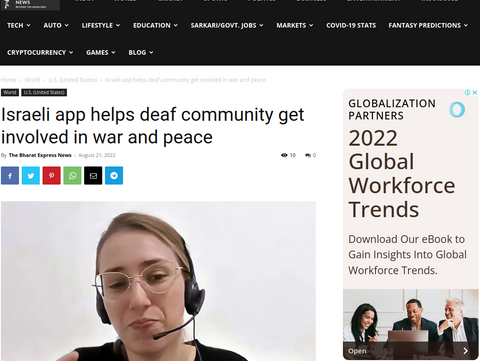Screen dimensions: 480x361
Task: Click the Globalization Partners logo in ad
Action: click(457, 109)
